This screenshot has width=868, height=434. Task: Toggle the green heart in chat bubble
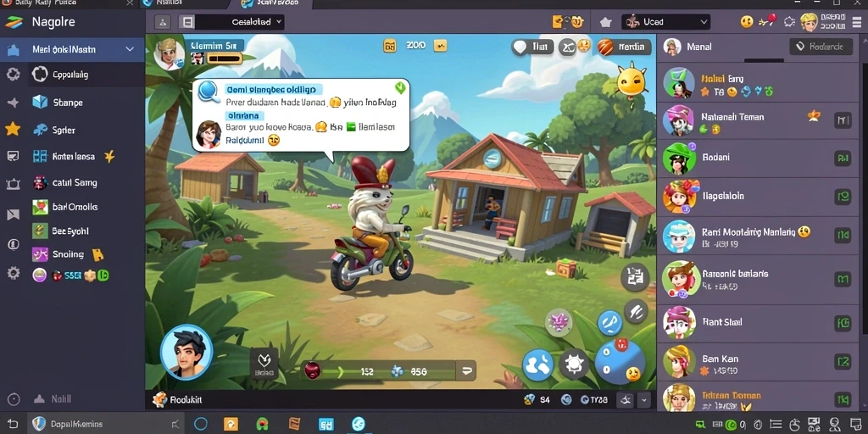click(x=400, y=88)
